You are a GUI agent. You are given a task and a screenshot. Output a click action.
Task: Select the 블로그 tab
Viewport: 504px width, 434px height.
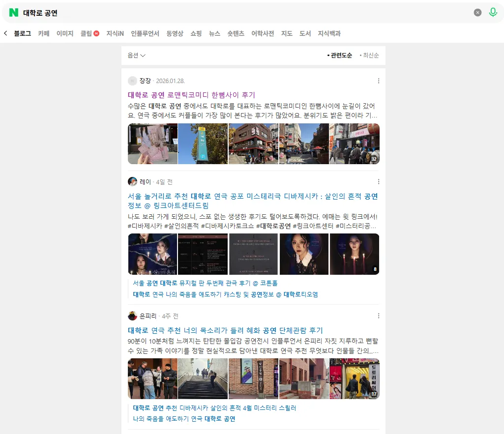pos(23,33)
